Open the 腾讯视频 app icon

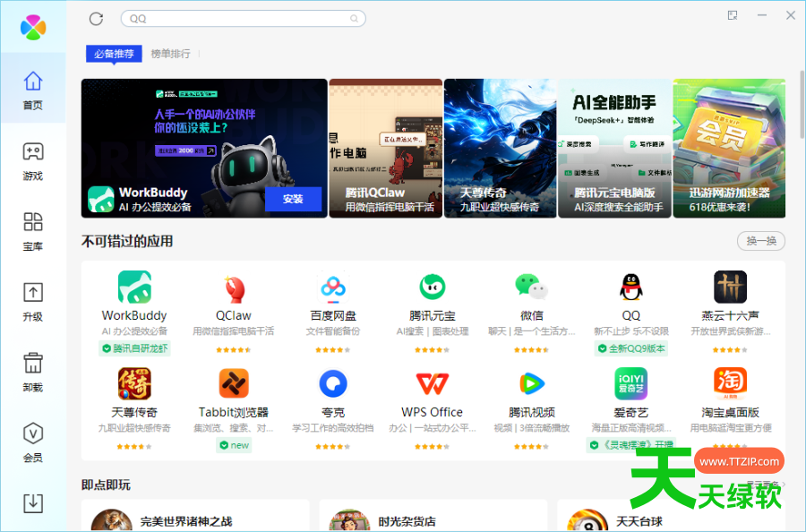click(531, 383)
